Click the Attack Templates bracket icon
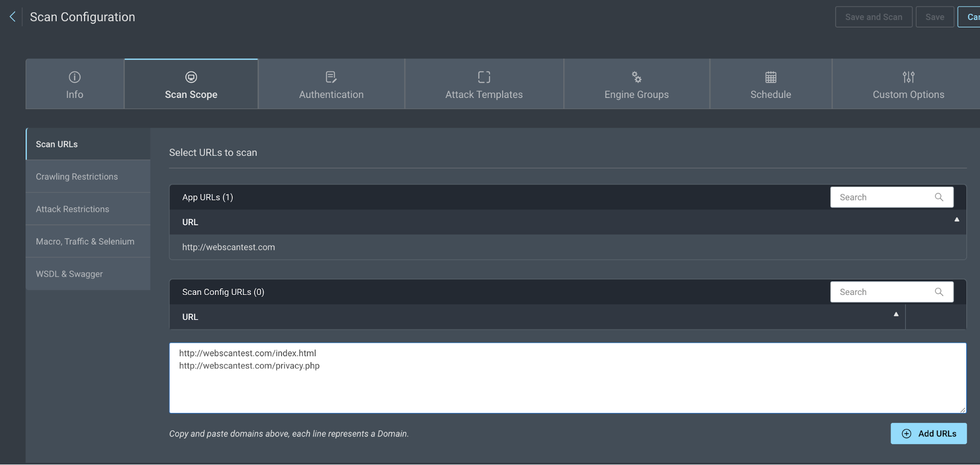Screen dimensions: 980x465 point(484,77)
